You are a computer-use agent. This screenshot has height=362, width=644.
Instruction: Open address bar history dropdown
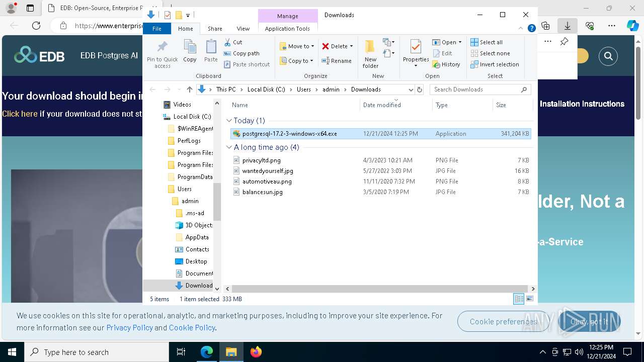[x=411, y=89]
